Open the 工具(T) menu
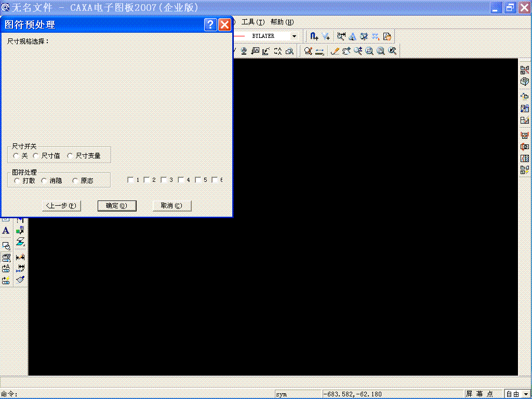This screenshot has height=399, width=532. (253, 22)
